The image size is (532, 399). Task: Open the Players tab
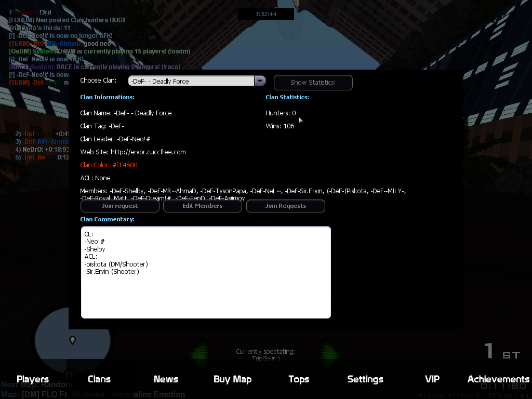pos(33,379)
